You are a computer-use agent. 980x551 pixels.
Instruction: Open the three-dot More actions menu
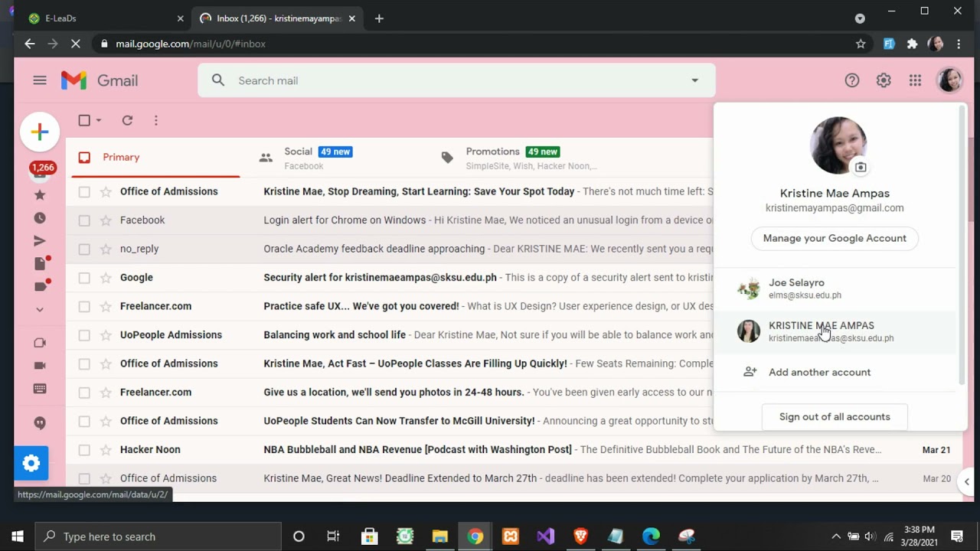(155, 120)
